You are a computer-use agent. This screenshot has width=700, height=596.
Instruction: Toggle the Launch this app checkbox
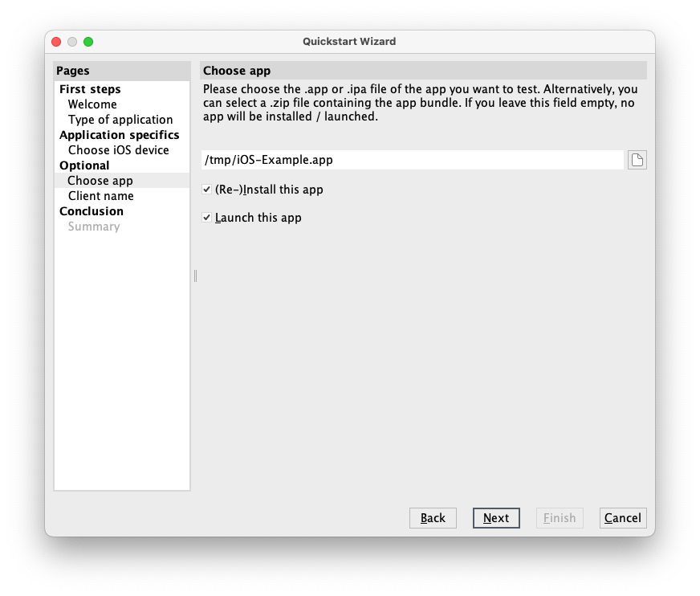[206, 218]
